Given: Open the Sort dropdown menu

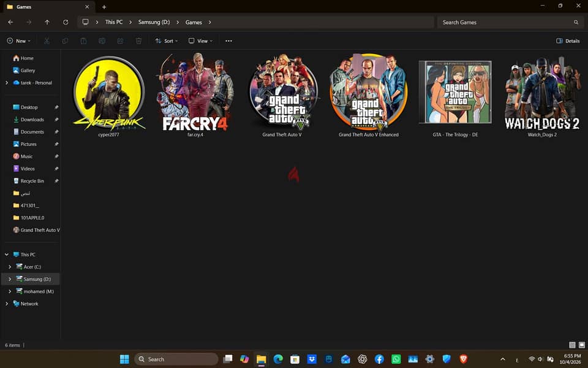Looking at the screenshot, I should [x=167, y=41].
